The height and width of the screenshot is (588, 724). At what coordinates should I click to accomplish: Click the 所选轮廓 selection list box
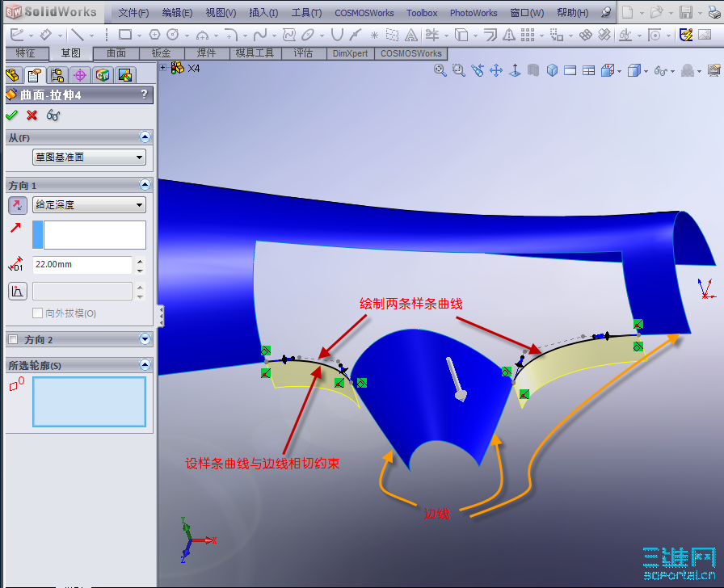pos(89,401)
